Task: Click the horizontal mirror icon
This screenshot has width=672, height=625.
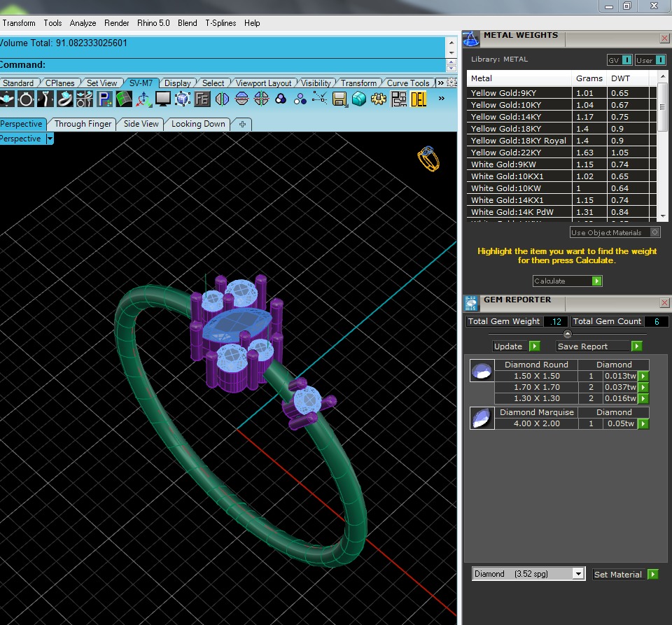Action: tap(241, 99)
